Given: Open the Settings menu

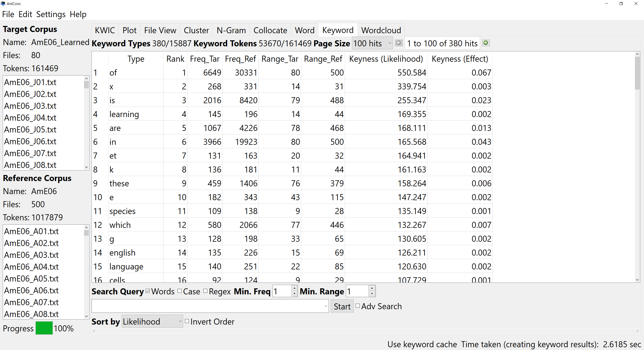Looking at the screenshot, I should tap(51, 14).
